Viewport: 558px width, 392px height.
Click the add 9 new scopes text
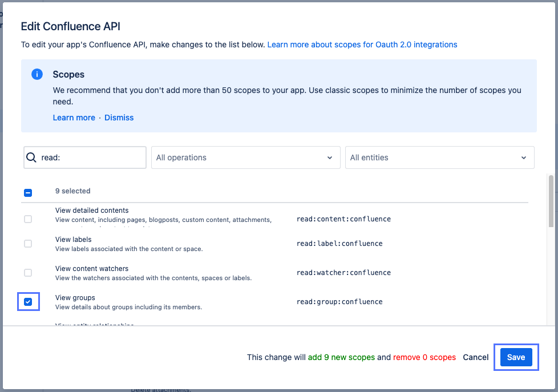[x=341, y=357]
